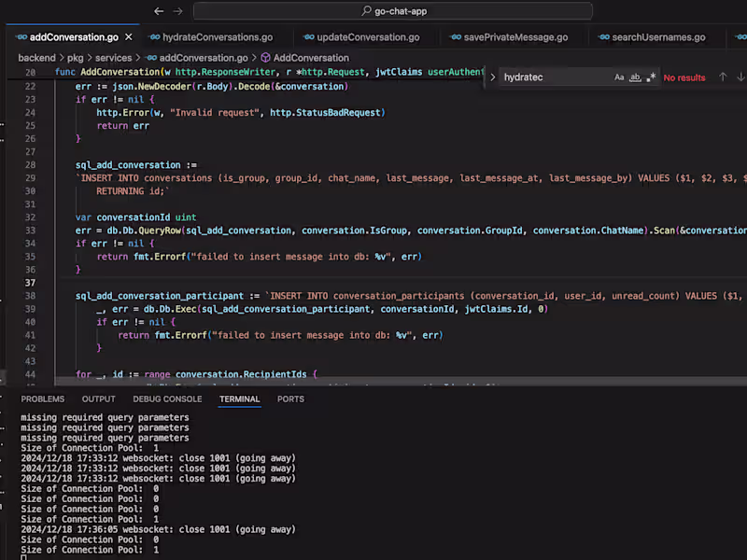Show the PROBLEMS panel

tap(43, 399)
